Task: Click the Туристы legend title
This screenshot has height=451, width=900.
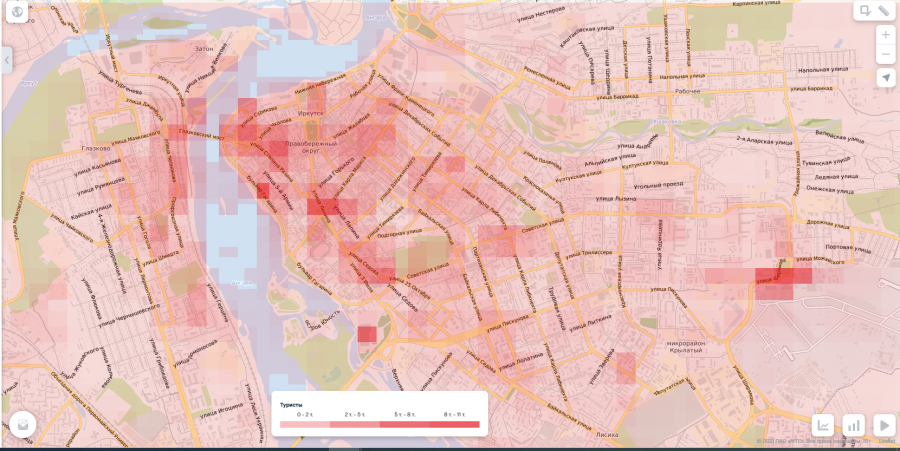Action: click(290, 405)
